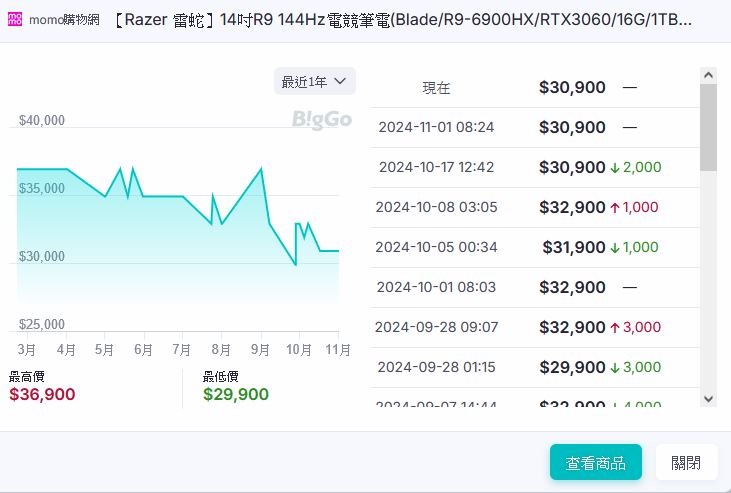
Task: Click the 9月 month label on chart
Action: point(260,349)
